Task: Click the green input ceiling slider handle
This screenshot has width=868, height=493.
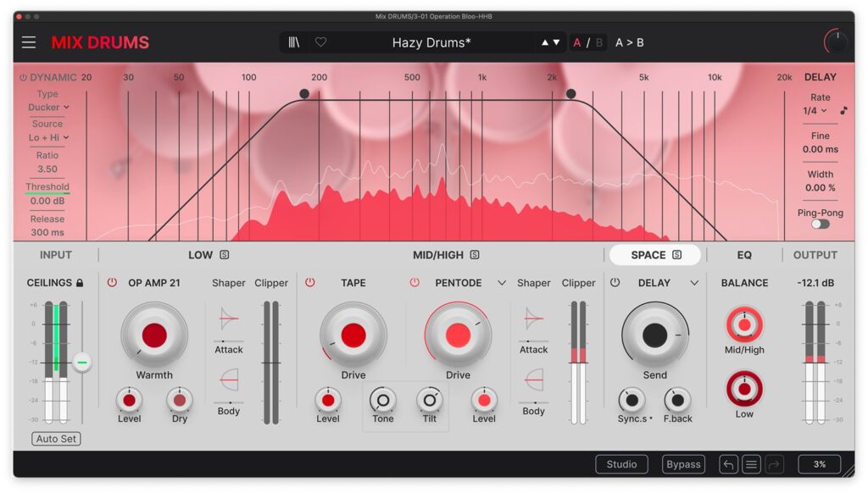Action: click(x=82, y=363)
